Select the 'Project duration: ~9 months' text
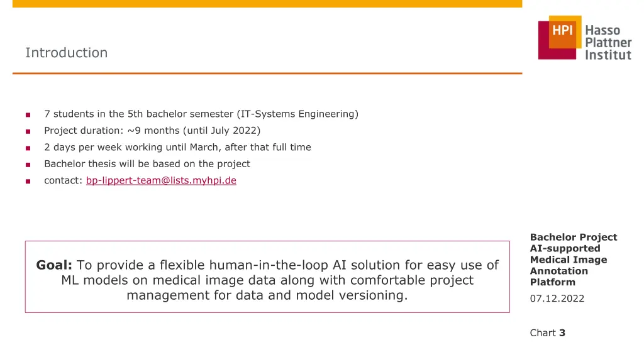Image resolution: width=644 pixels, height=362 pixels. [x=152, y=131]
